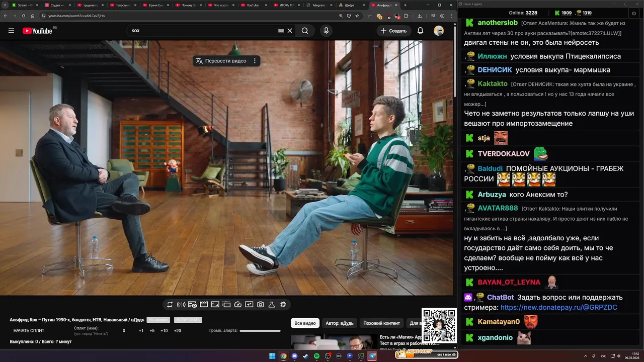
Task: Click username TVERDOKALOV in chat
Action: (x=504, y=154)
